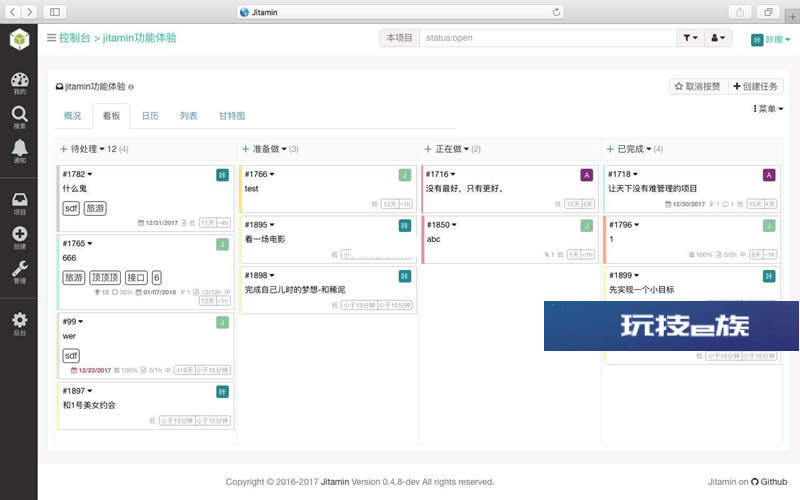Switch to the 日历 tab
The image size is (800, 500).
150,116
